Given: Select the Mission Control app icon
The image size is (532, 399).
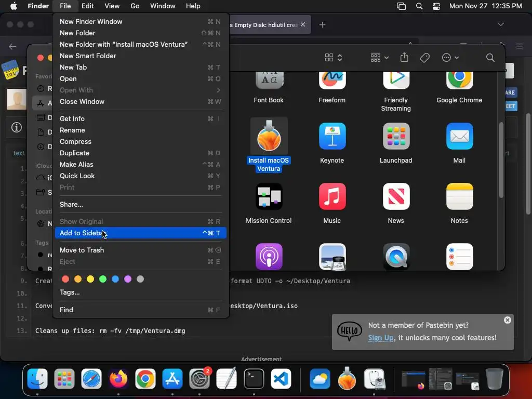Looking at the screenshot, I should pos(269,196).
